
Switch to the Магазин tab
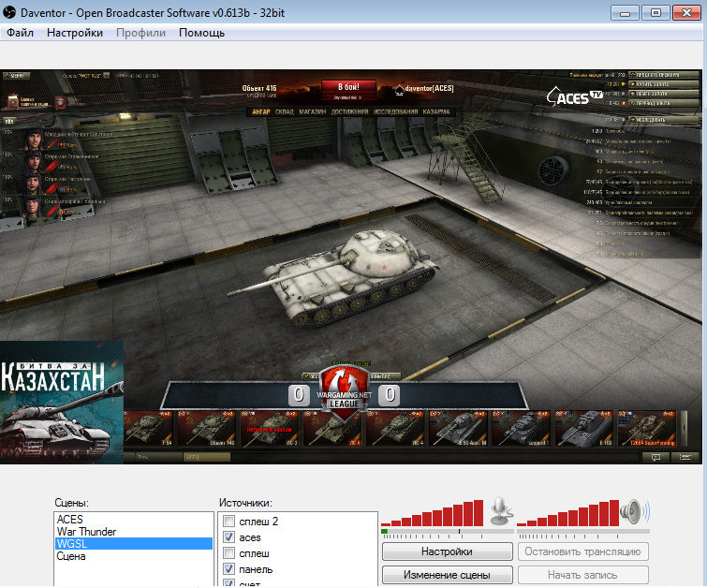click(x=312, y=111)
